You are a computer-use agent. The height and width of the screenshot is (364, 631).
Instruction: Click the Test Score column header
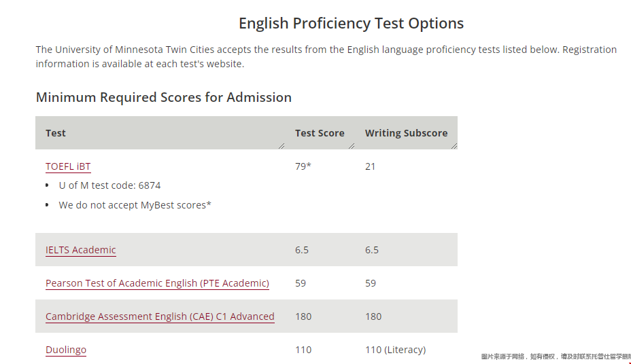coord(320,133)
